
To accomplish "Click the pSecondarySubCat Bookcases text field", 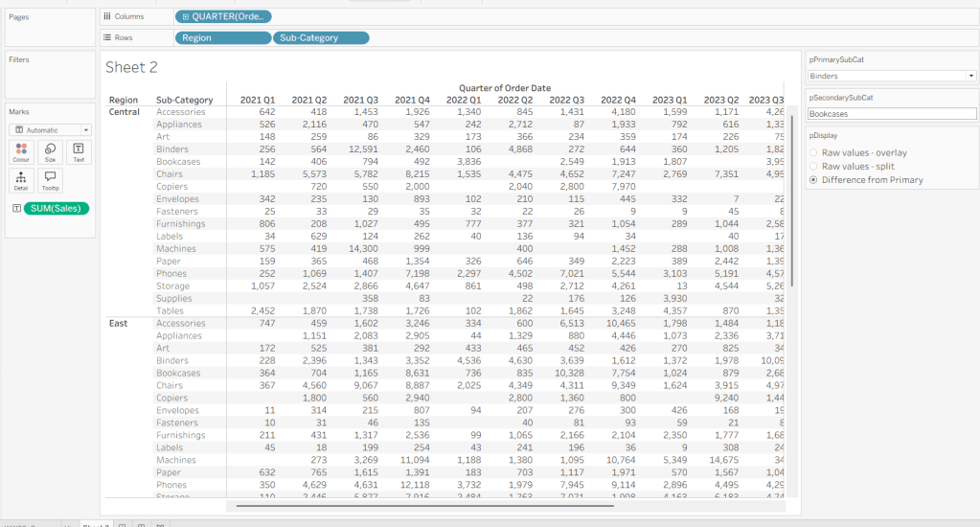I will coord(891,113).
